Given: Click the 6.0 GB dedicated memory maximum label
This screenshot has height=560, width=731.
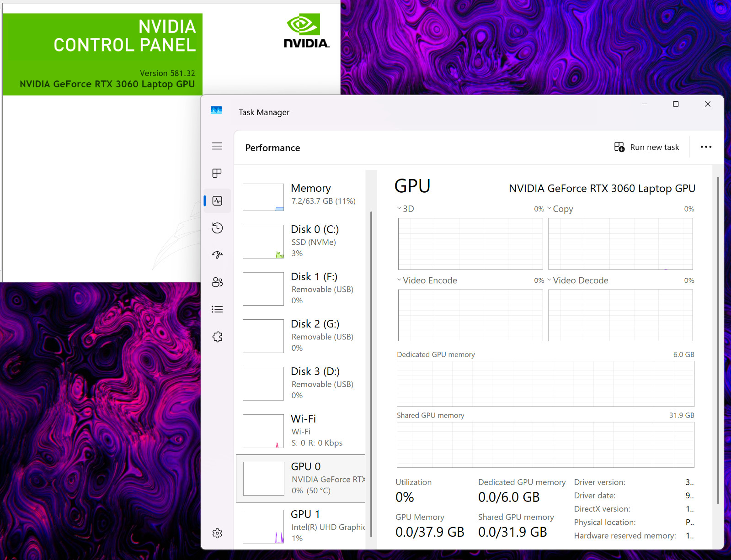Looking at the screenshot, I should click(683, 354).
